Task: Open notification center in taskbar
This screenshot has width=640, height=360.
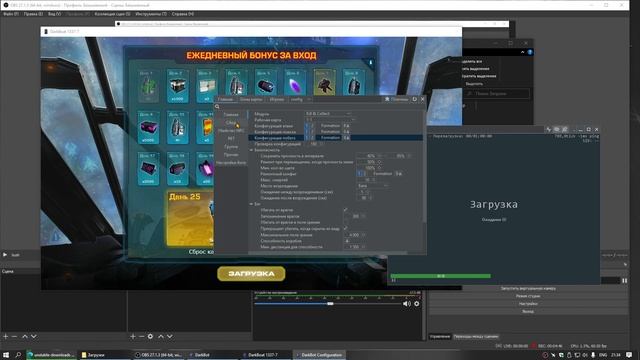Action: coord(629,355)
